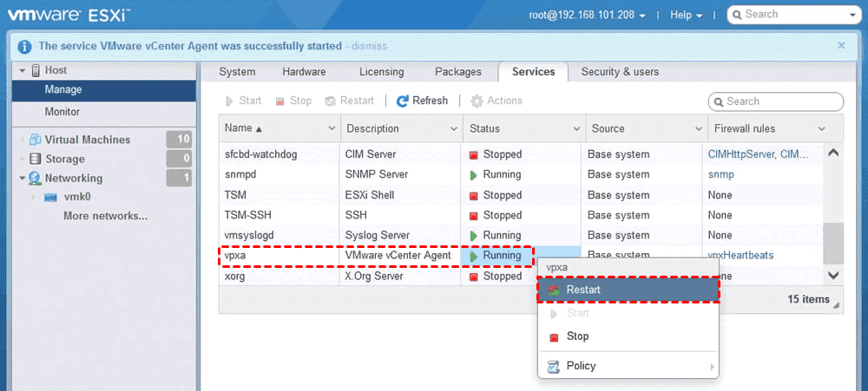Viewport: 868px width, 391px height.
Task: Open the CIMHttpServer firewall rules link
Action: click(759, 154)
